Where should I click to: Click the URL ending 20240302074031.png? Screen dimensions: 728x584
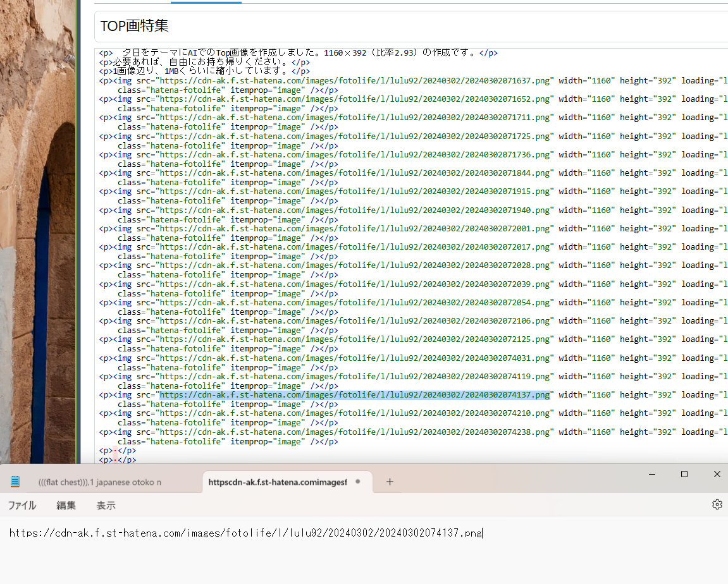pos(355,358)
